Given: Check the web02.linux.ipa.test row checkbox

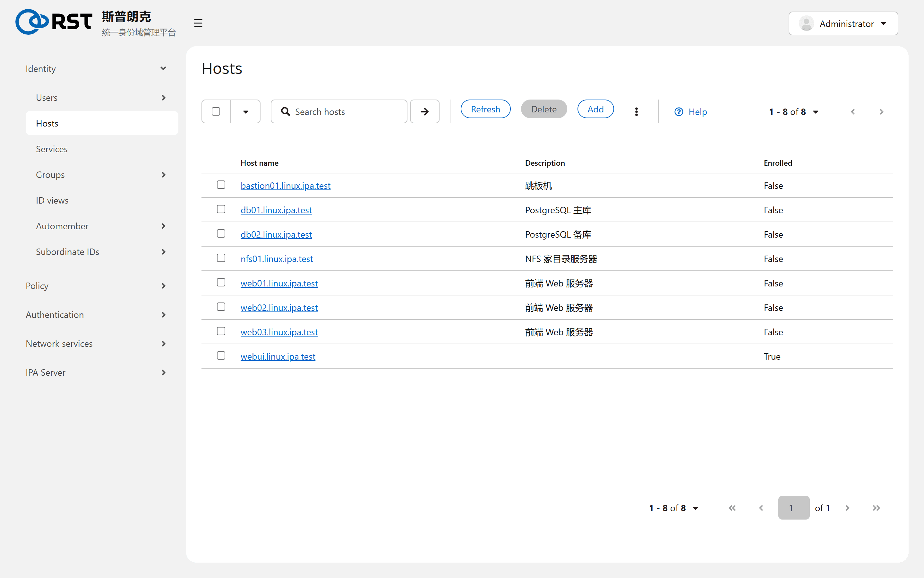Looking at the screenshot, I should [x=221, y=307].
